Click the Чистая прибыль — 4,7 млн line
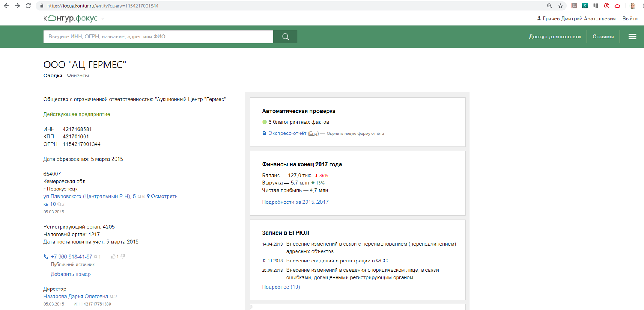Viewport: 644px width, 310px height. click(295, 190)
